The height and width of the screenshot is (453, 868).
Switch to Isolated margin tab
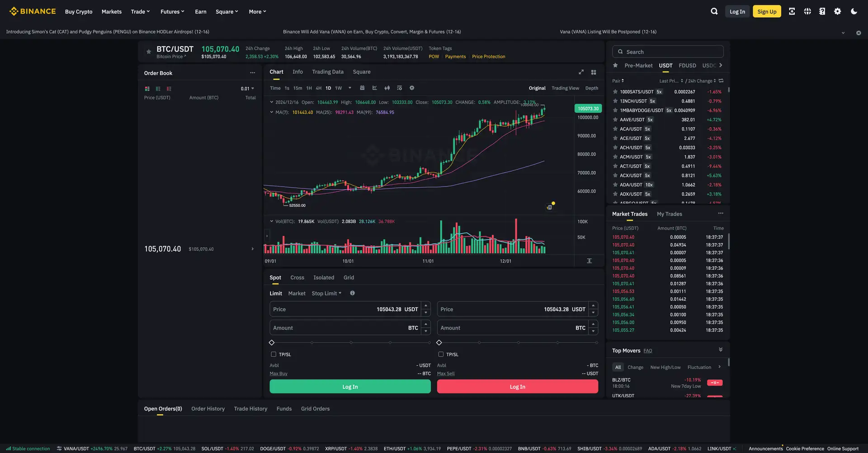coord(324,278)
